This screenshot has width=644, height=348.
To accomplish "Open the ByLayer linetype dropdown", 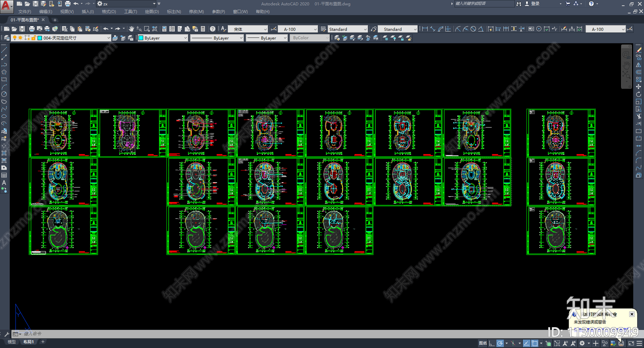I will 217,38.
